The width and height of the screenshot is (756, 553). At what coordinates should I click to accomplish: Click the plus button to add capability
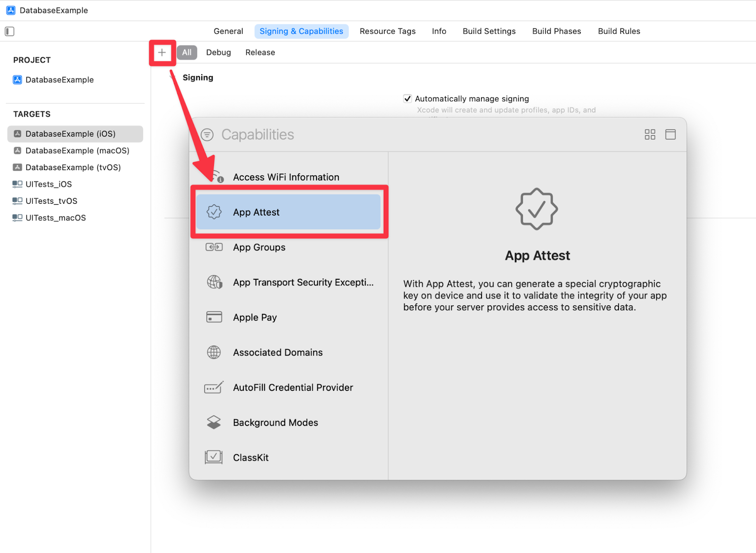[162, 52]
